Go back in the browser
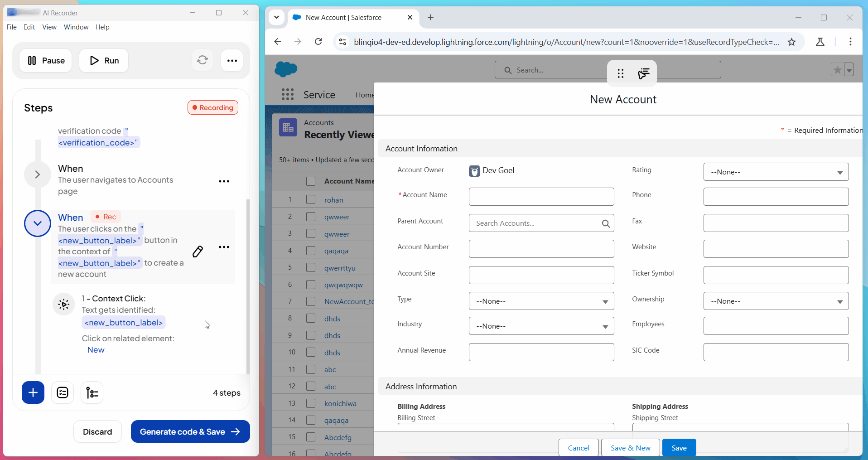 278,42
